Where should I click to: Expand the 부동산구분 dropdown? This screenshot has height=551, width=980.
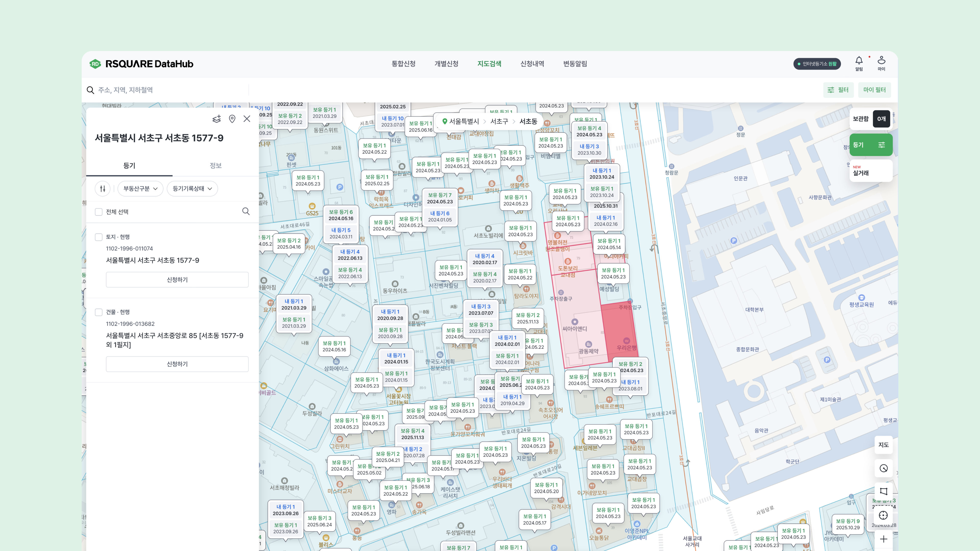pyautogui.click(x=140, y=189)
